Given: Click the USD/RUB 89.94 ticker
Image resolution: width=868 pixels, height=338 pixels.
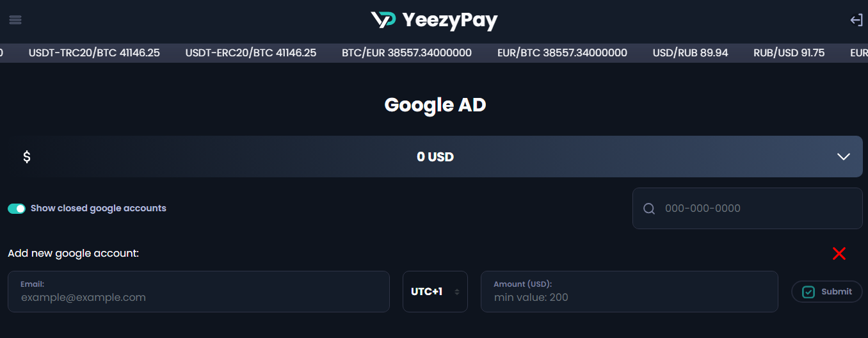Looking at the screenshot, I should (x=690, y=52).
